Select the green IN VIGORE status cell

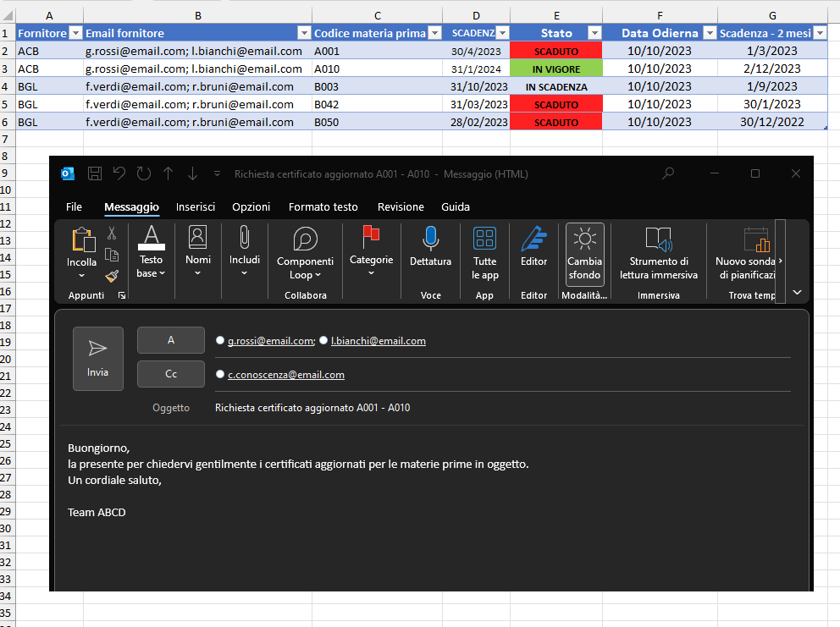556,69
